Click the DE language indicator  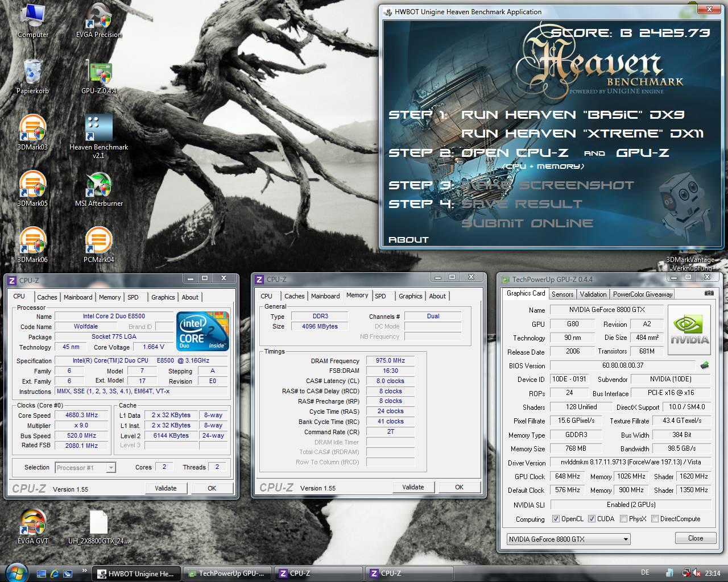click(x=645, y=573)
